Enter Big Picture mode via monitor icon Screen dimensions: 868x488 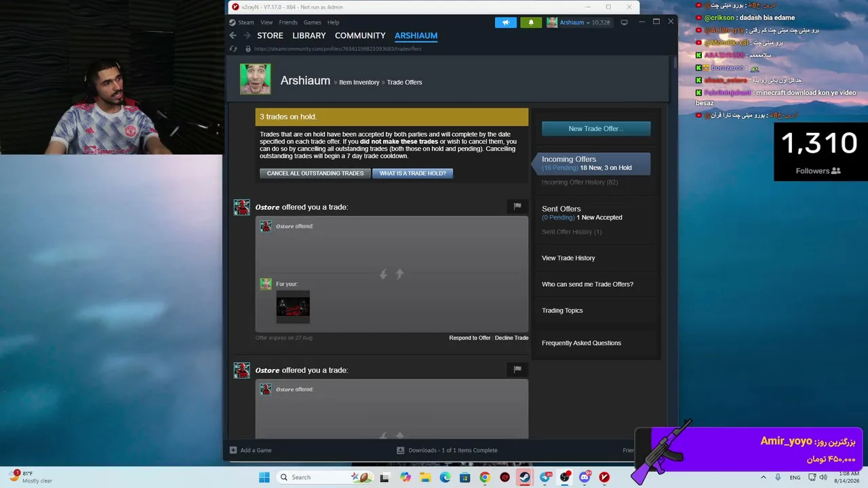[x=624, y=22]
